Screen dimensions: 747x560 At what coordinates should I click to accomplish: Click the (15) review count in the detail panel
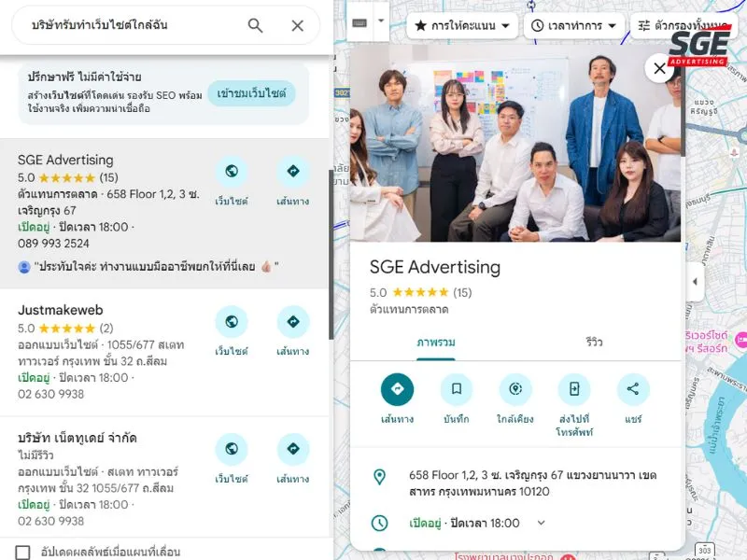coord(462,292)
